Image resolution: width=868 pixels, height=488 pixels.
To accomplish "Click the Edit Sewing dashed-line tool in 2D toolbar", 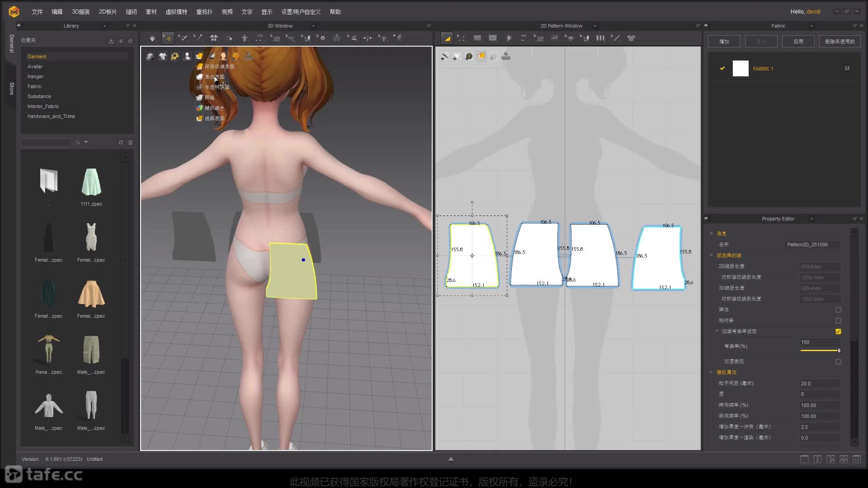I will click(616, 38).
